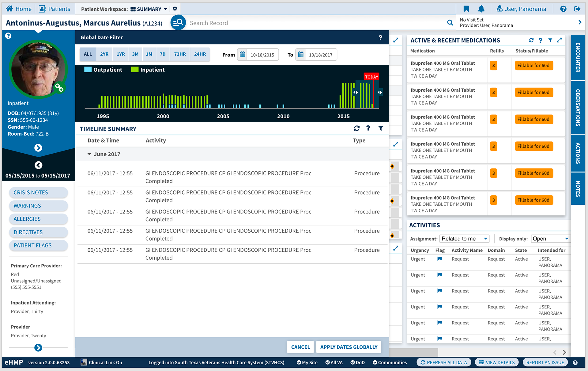Expand the Active & Recent Medications panel
588x371 pixels.
coord(559,40)
